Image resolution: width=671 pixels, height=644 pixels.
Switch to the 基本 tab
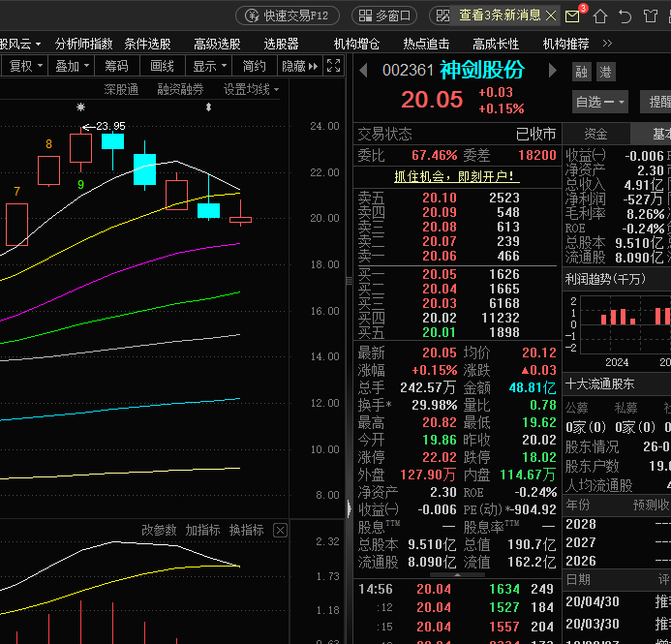(x=652, y=134)
